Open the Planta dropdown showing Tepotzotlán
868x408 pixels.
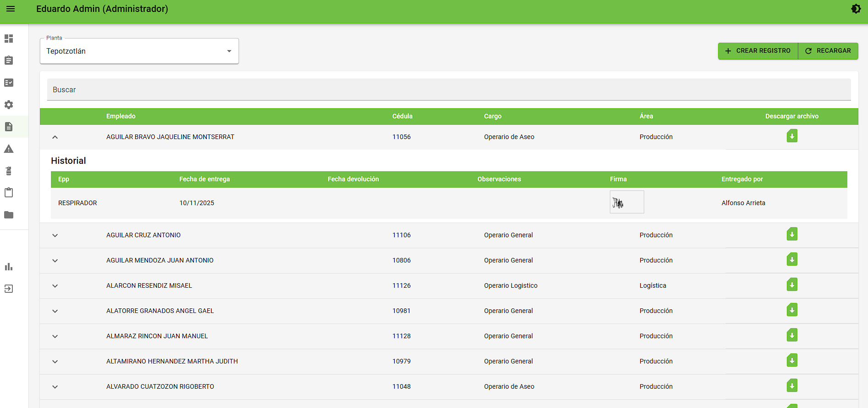coord(139,51)
